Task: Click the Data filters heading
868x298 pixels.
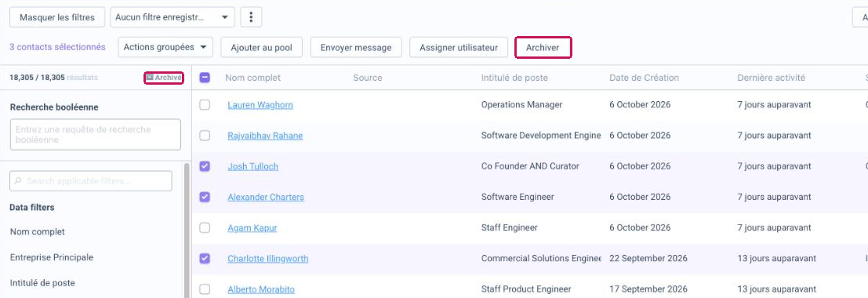Action: [x=32, y=207]
